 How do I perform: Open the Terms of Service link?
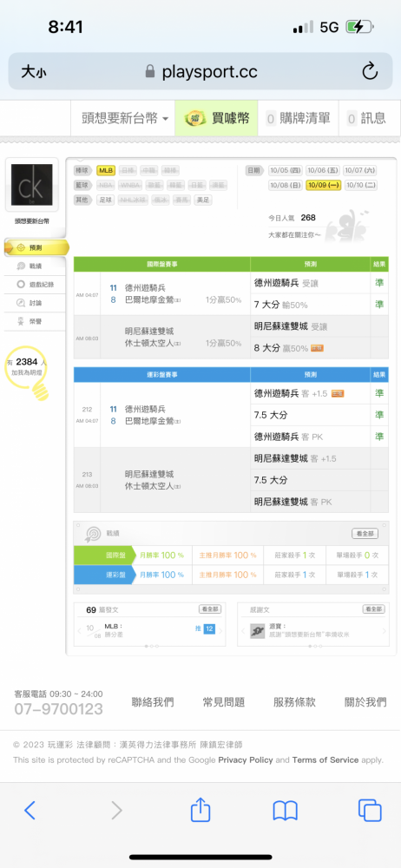coord(325,760)
